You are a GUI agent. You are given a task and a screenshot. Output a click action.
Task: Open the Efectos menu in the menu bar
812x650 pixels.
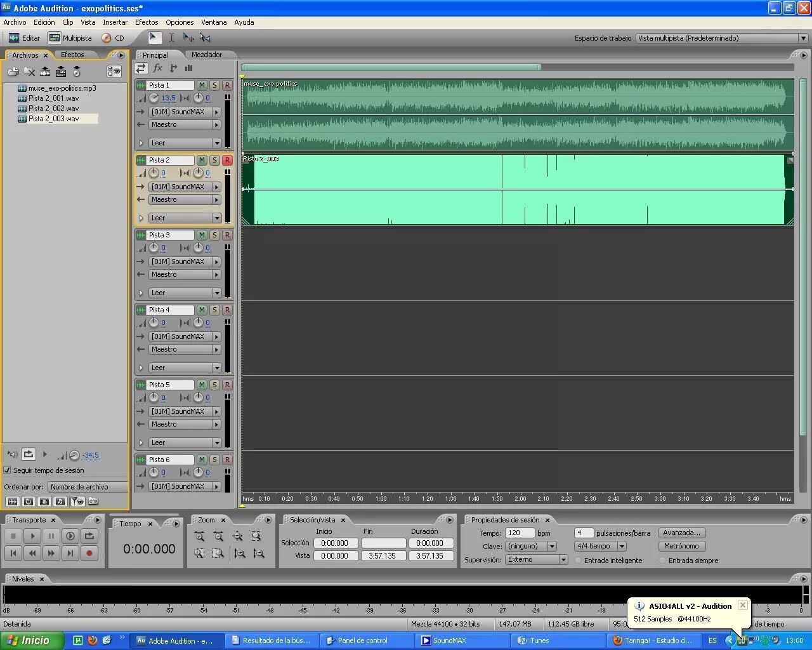(147, 22)
